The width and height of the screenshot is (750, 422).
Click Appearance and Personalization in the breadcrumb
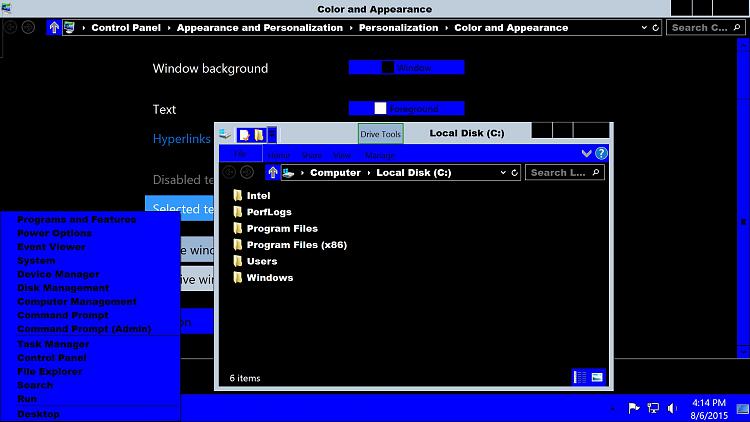[259, 28]
